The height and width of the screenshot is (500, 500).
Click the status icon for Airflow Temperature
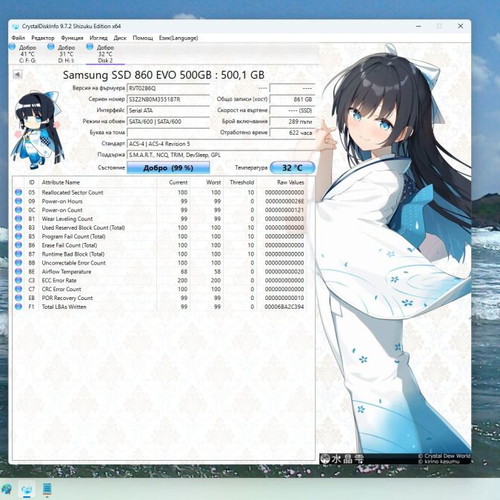19,271
